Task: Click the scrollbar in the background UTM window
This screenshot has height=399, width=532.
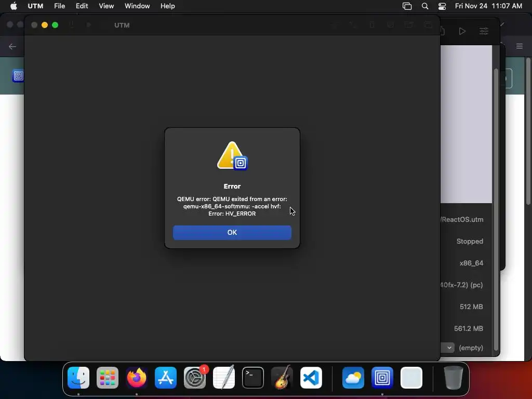Action: tap(496, 209)
